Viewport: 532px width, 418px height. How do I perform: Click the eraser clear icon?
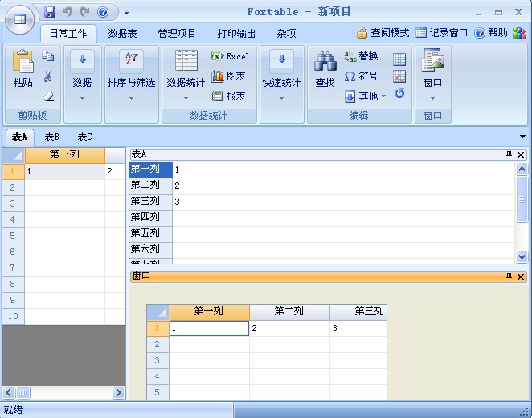pos(48,96)
